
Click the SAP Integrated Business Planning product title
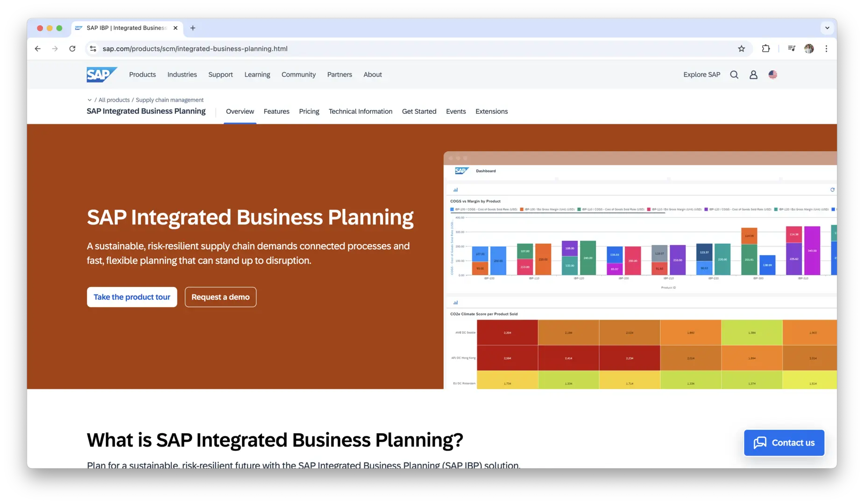click(x=146, y=111)
